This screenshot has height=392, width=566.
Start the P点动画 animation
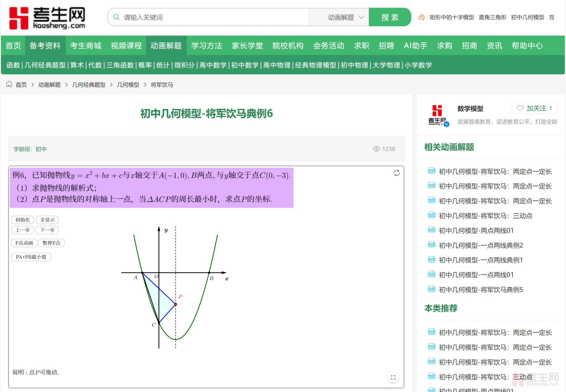click(24, 243)
